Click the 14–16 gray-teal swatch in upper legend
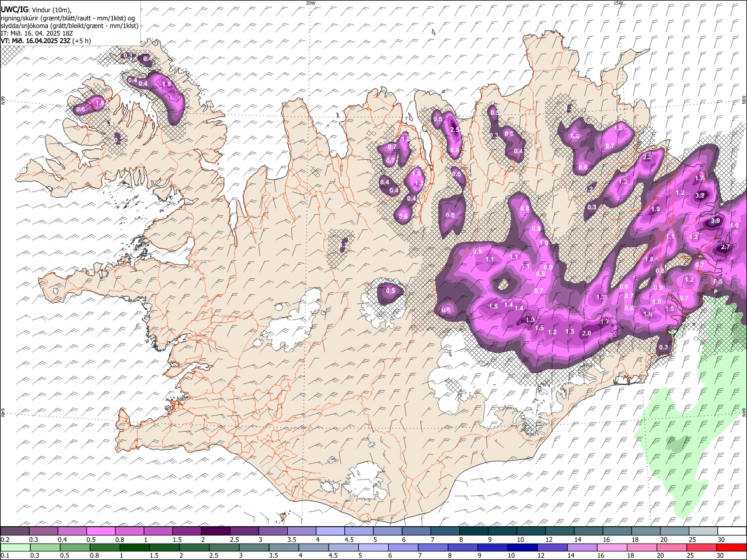747x560 pixels. [589, 531]
